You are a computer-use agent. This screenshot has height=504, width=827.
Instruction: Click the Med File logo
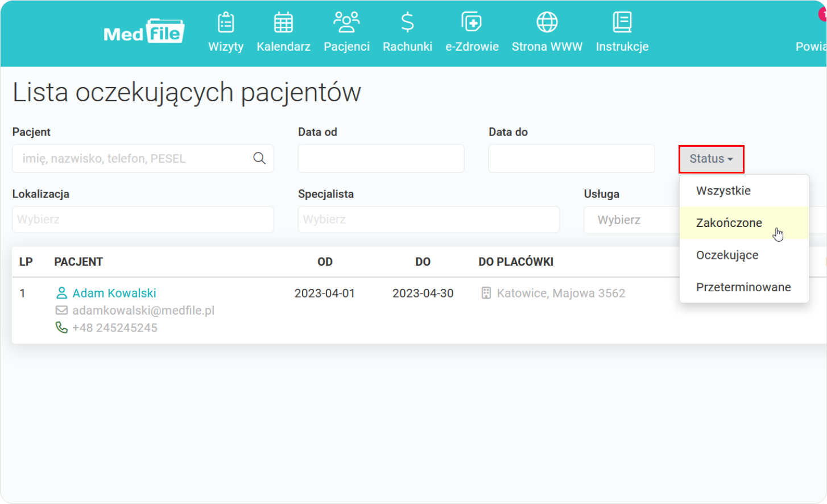pyautogui.click(x=143, y=32)
